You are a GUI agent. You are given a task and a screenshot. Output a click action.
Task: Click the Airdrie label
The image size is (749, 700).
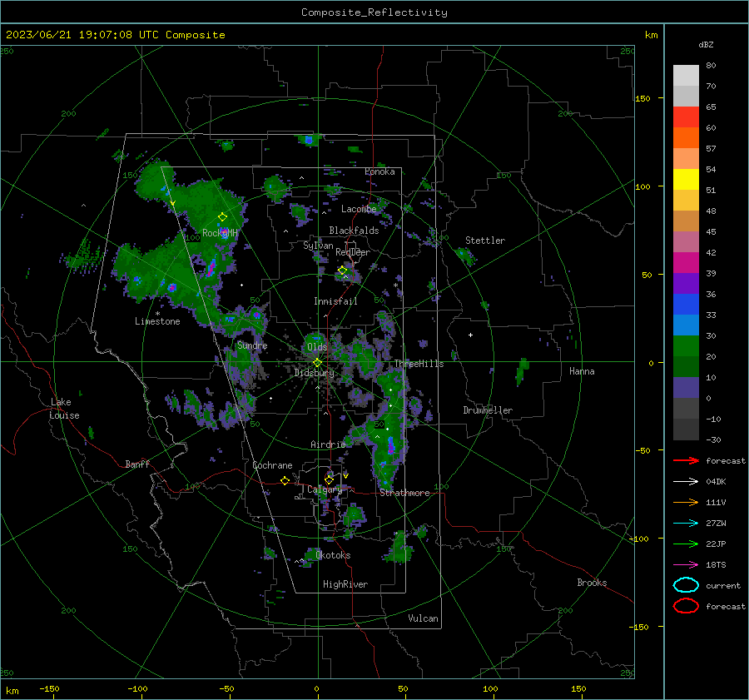click(x=328, y=444)
